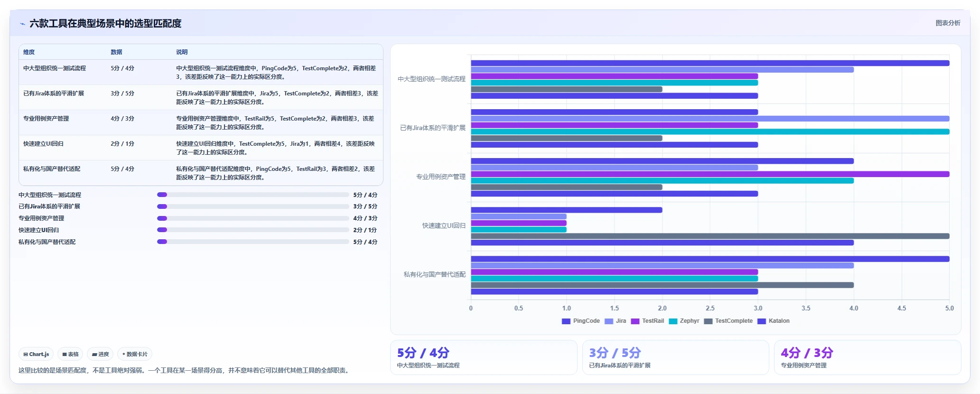
Task: Toggle the Katalon legend item
Action: coord(774,321)
